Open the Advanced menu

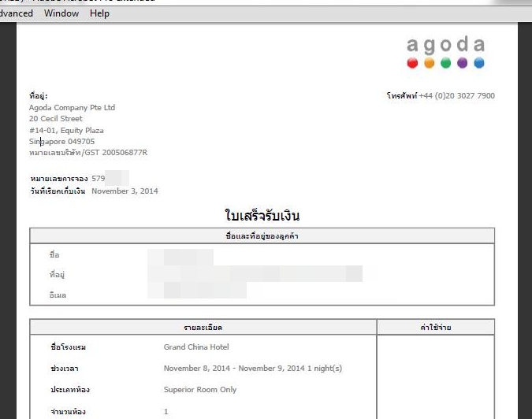(x=17, y=13)
